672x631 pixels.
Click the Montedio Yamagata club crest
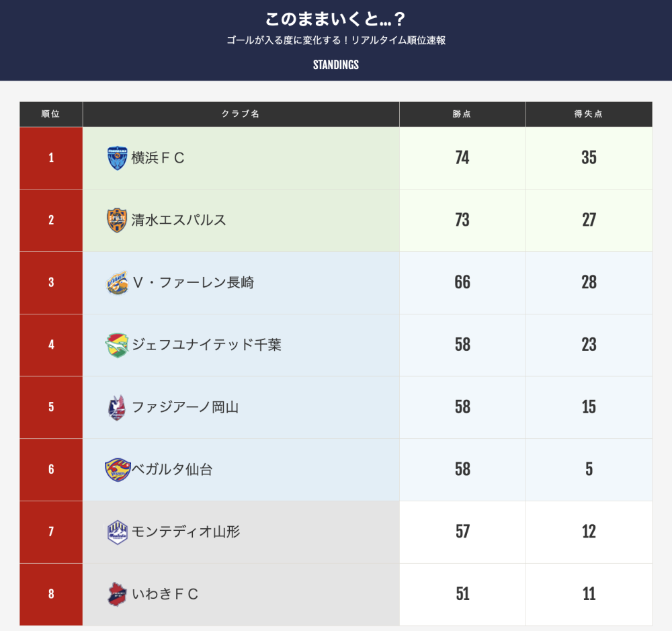pos(117,532)
